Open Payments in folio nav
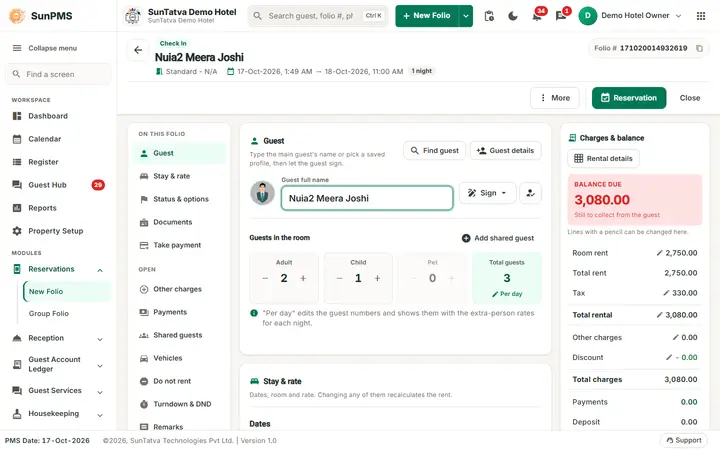 [180, 312]
